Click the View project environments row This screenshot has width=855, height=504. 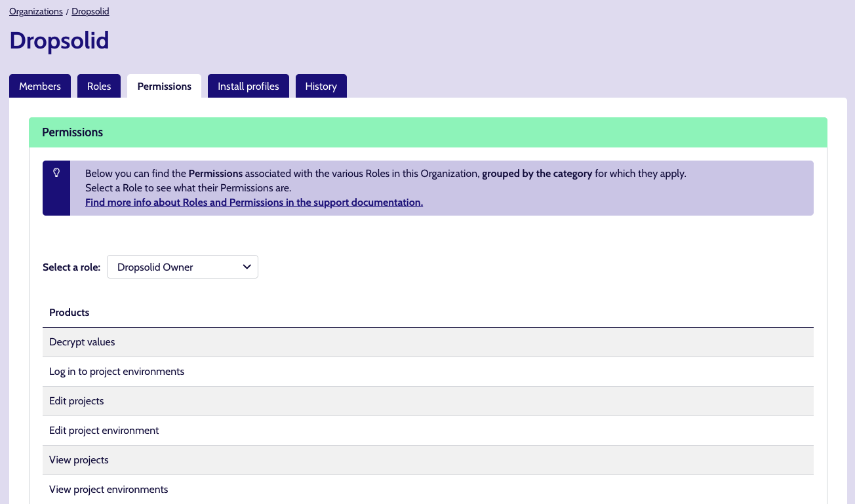pyautogui.click(x=428, y=490)
